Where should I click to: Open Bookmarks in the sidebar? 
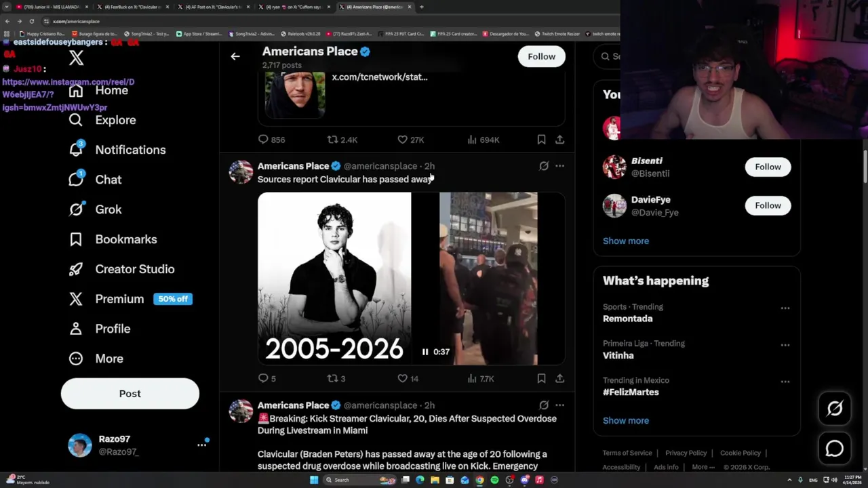click(113, 239)
